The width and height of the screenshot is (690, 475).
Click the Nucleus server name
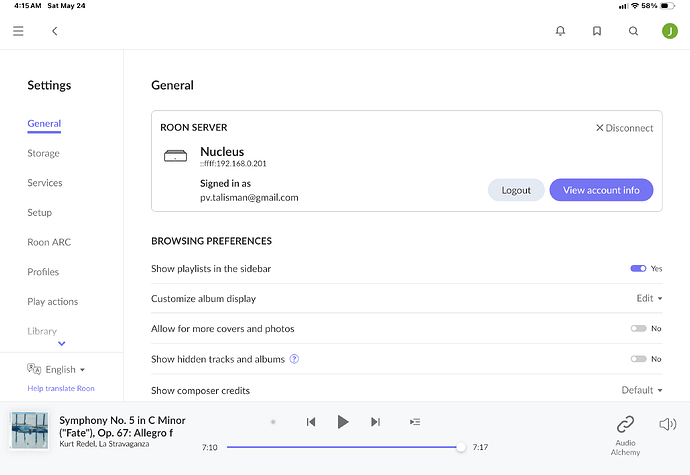click(x=222, y=151)
